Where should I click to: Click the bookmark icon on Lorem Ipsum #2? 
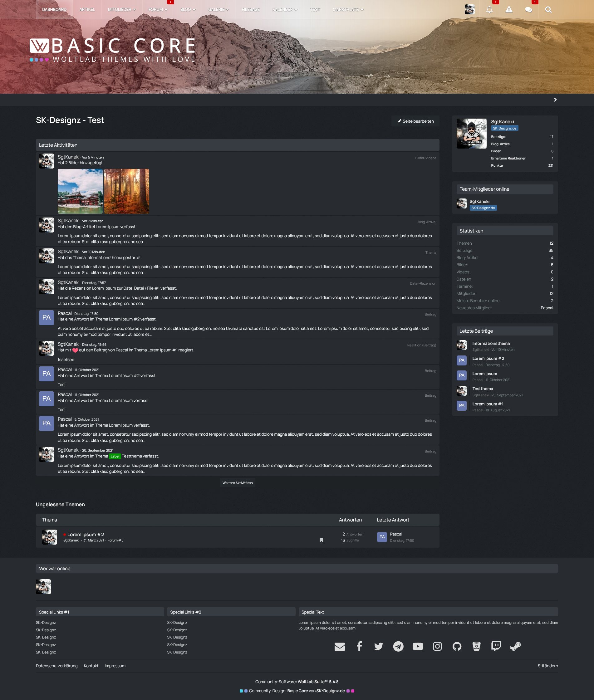321,540
